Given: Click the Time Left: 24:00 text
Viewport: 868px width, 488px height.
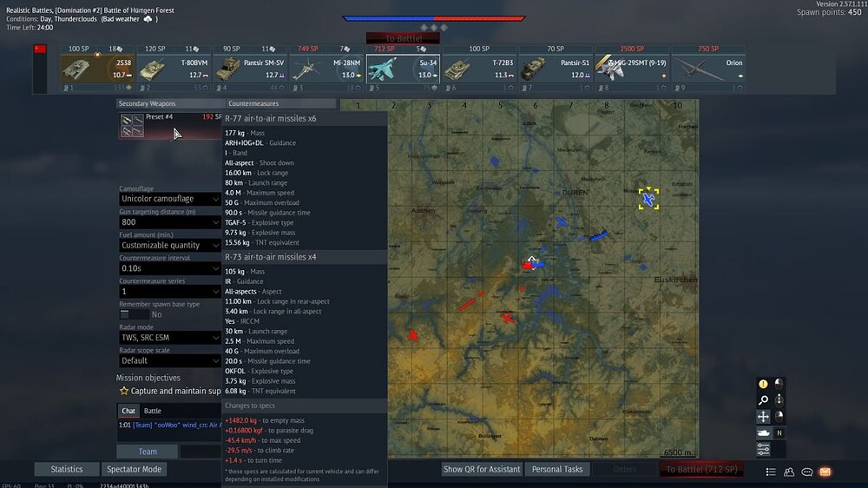Looking at the screenshot, I should point(30,27).
